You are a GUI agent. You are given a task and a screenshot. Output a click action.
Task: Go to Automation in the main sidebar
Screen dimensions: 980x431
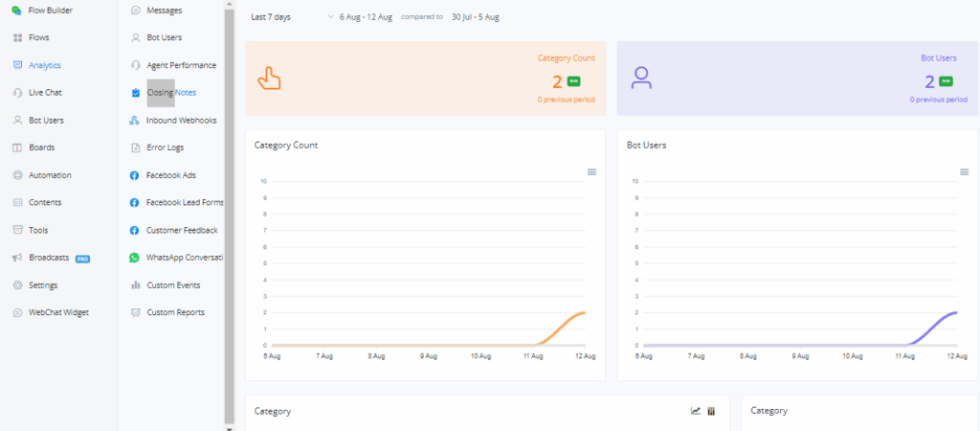(x=50, y=175)
